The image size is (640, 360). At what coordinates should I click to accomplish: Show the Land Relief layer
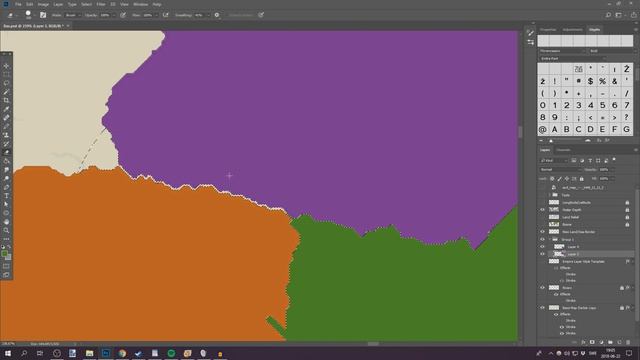(542, 217)
